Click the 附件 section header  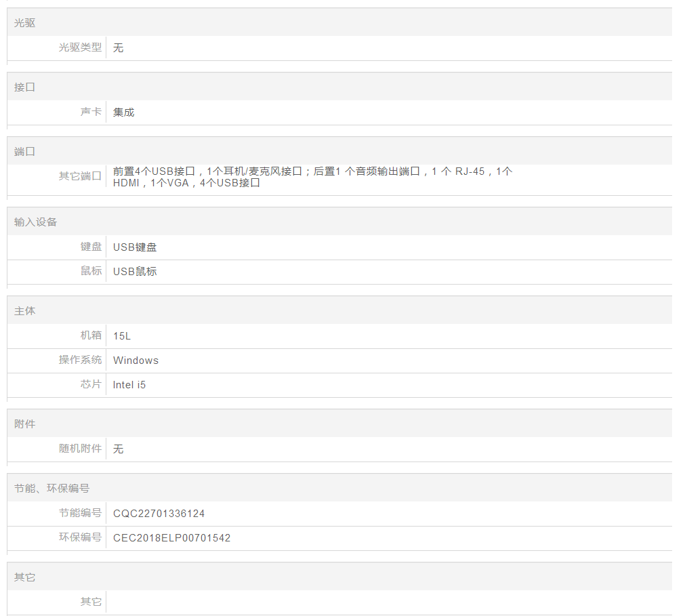pyautogui.click(x=25, y=424)
